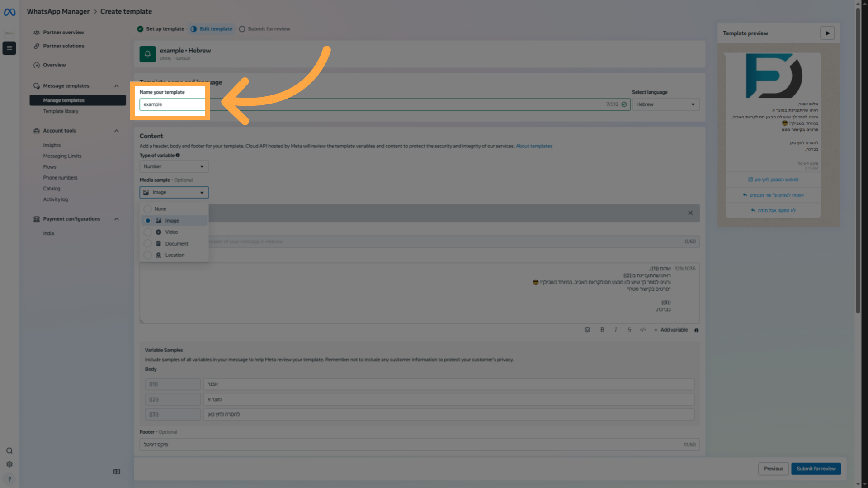This screenshot has height=488, width=868.
Task: Open Messaging Limits page
Action: point(62,156)
